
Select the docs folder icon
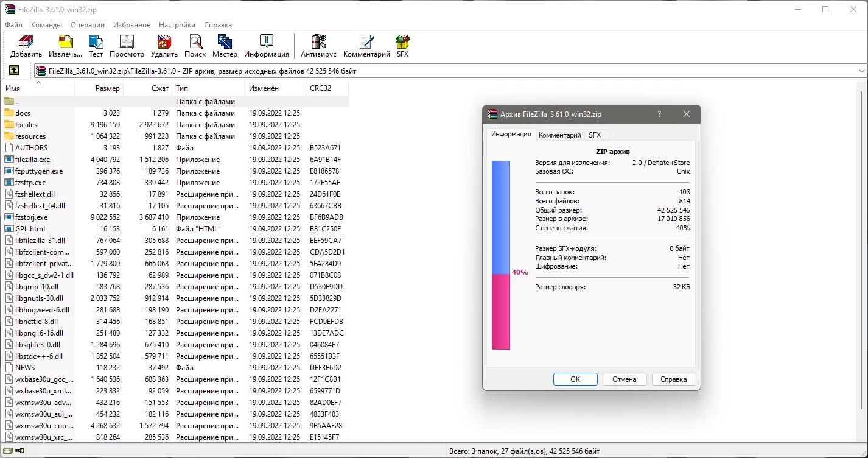coord(9,113)
